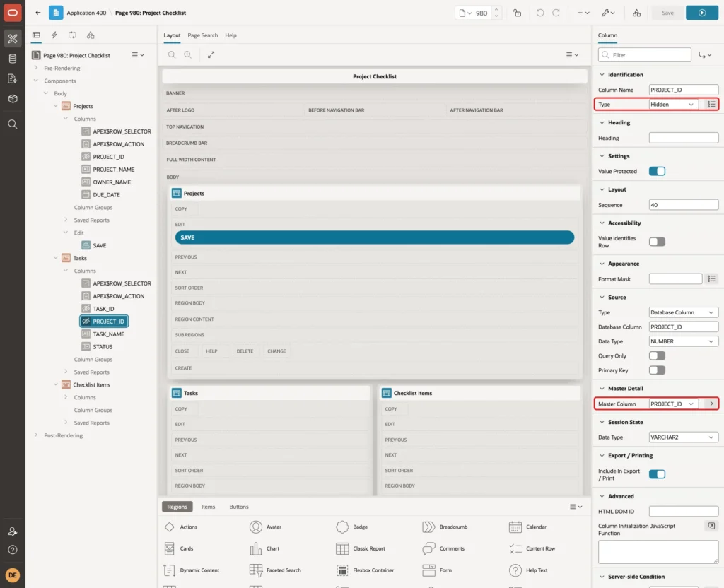Switch to Page Shared Components tab icon
Viewport: 724px width, 588px height.
pyautogui.click(x=90, y=35)
